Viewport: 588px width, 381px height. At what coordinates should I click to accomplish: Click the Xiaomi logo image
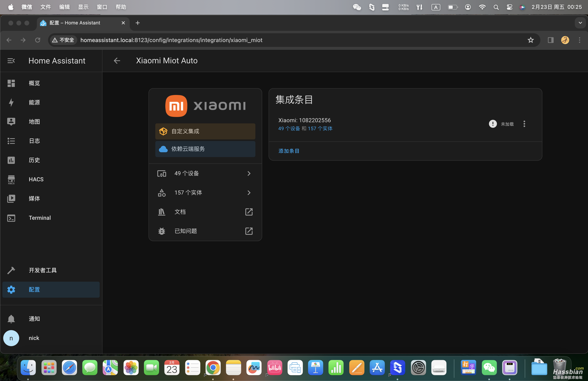tap(205, 106)
